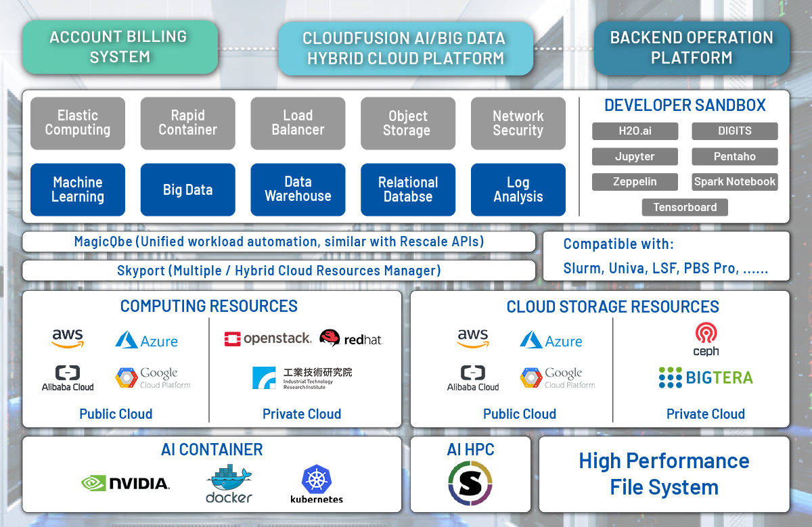The image size is (812, 527).
Task: Click the AI HPC heading
Action: [470, 449]
